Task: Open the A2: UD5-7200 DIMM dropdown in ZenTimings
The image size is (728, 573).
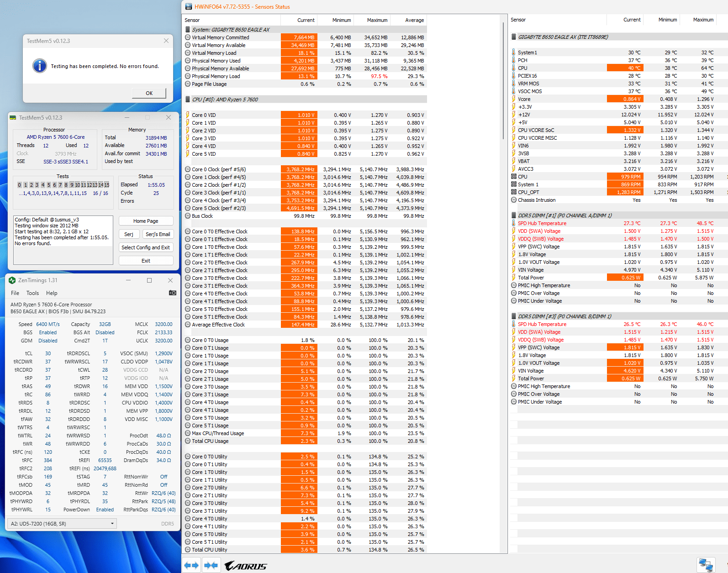Action: (62, 524)
